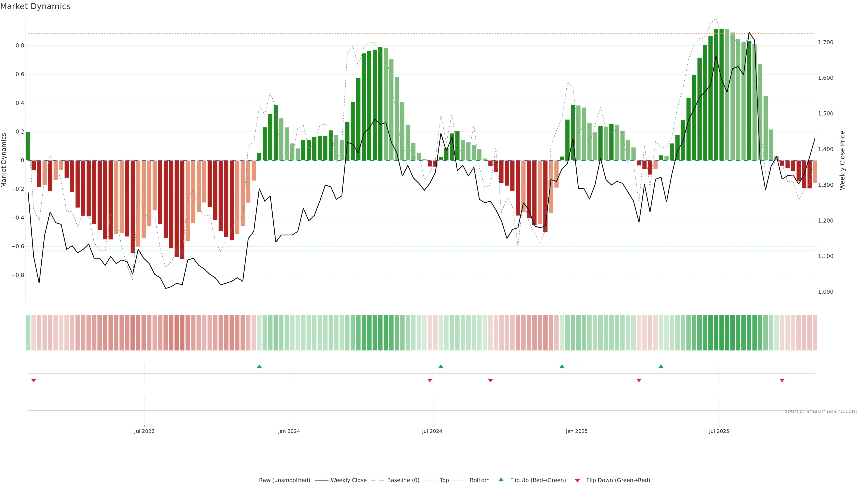Click the flip-up triangle before Jan 2025
This screenshot has height=488, width=868.
pyautogui.click(x=562, y=366)
